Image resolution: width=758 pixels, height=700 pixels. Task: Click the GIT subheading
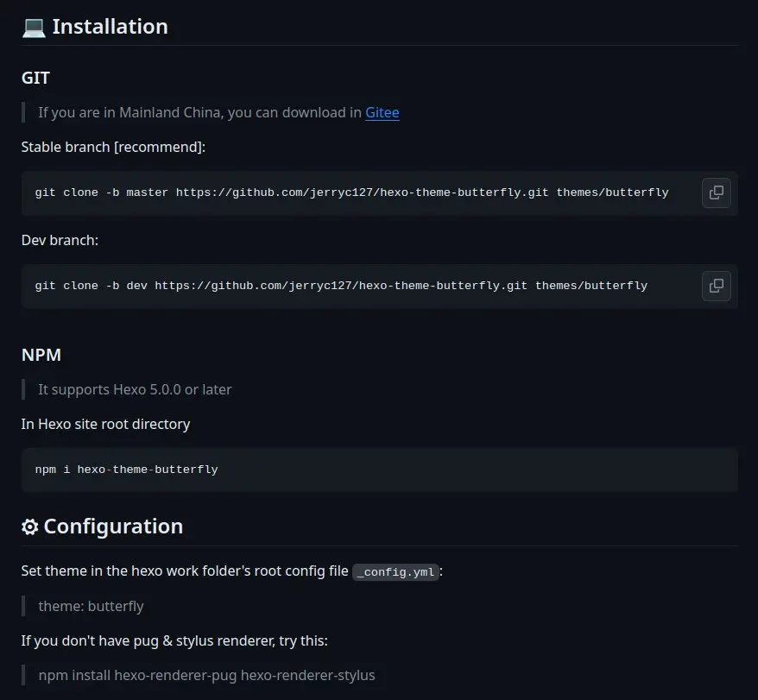pos(35,78)
